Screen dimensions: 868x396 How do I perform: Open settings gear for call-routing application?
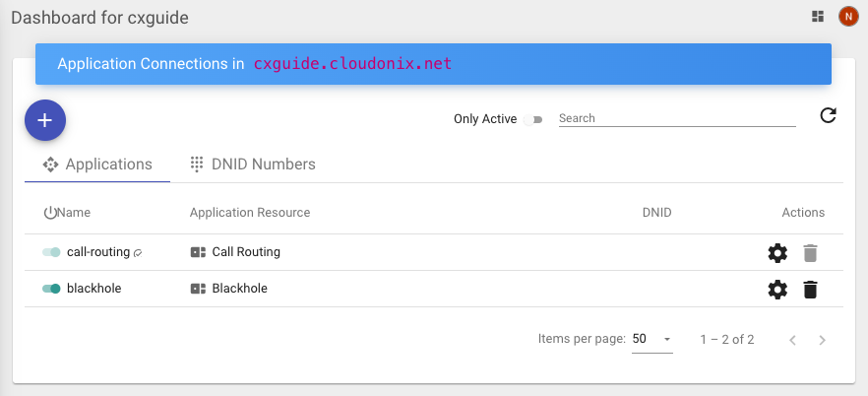coord(777,253)
